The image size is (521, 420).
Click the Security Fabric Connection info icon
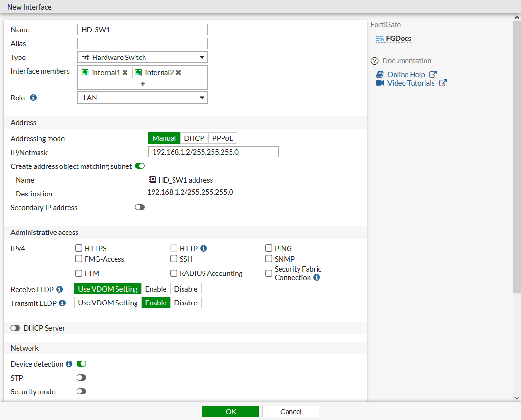click(x=317, y=277)
